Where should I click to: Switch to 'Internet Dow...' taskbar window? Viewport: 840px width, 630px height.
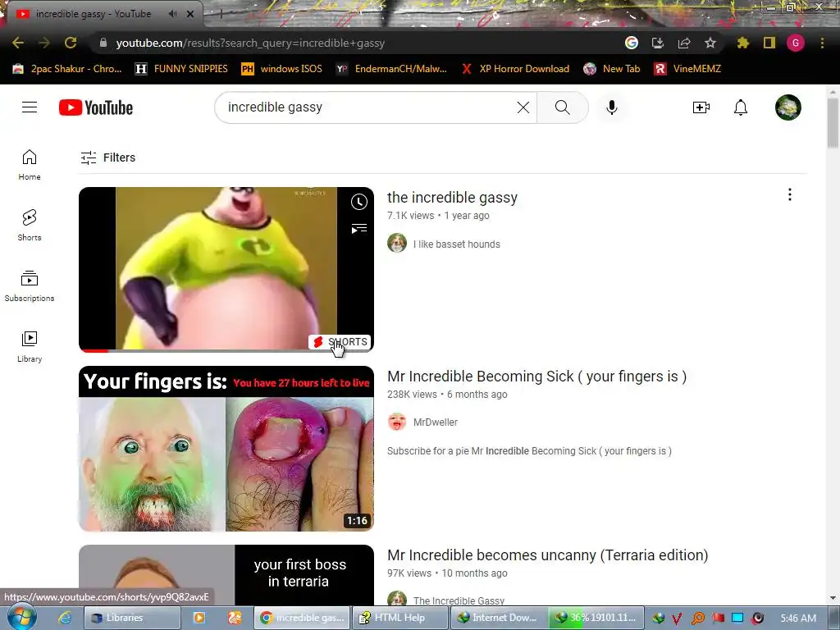tap(499, 618)
